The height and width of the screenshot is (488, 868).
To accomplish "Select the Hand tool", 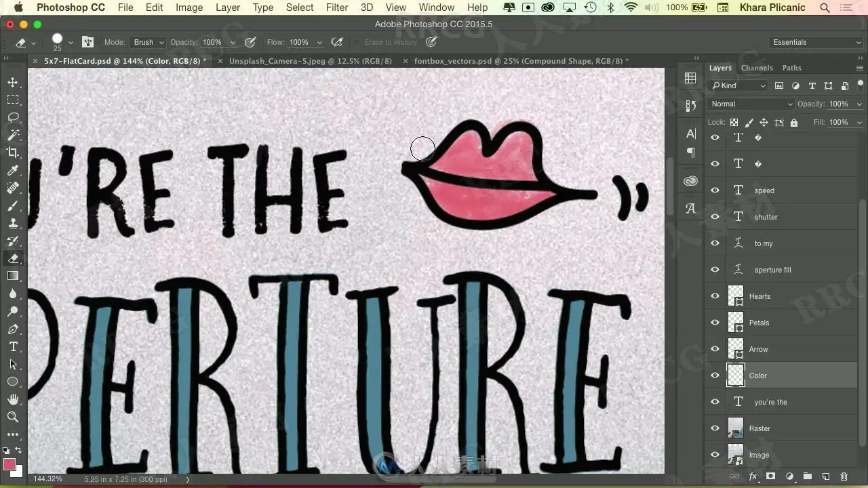I will pos(13,399).
